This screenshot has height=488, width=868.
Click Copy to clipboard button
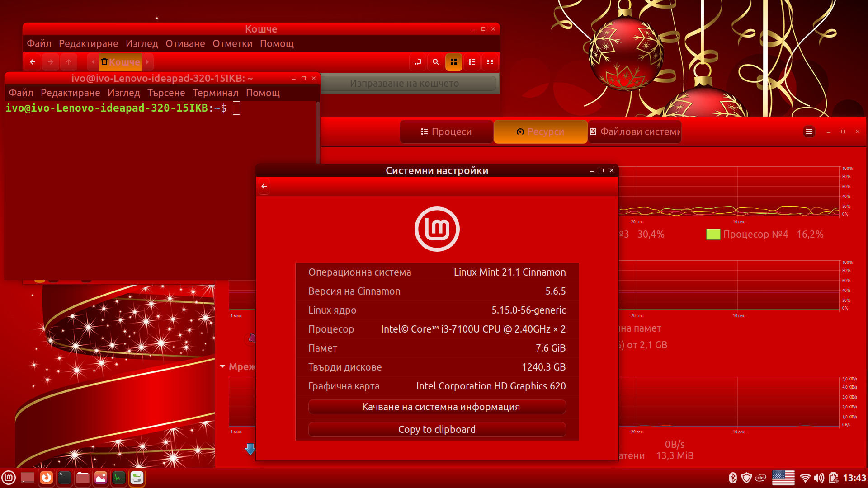coord(437,429)
